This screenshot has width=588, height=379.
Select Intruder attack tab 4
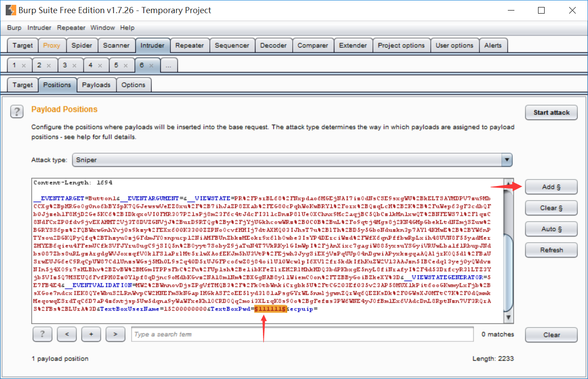(x=91, y=65)
